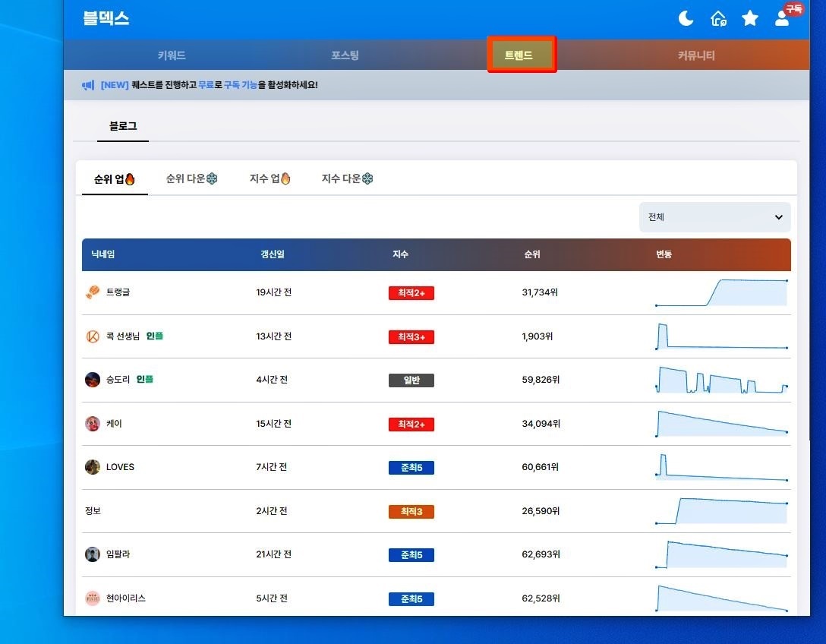Open the 송도리 blog name
Image resolution: width=826 pixels, height=644 pixels.
pos(118,380)
